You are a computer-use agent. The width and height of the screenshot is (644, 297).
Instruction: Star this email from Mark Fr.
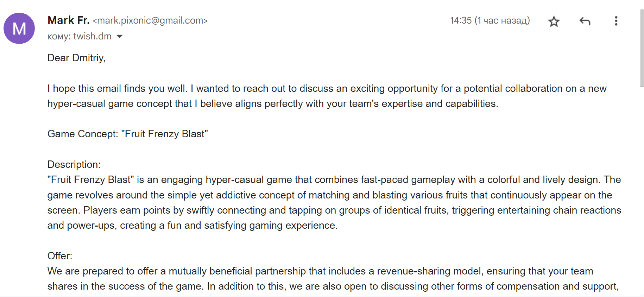tap(554, 21)
